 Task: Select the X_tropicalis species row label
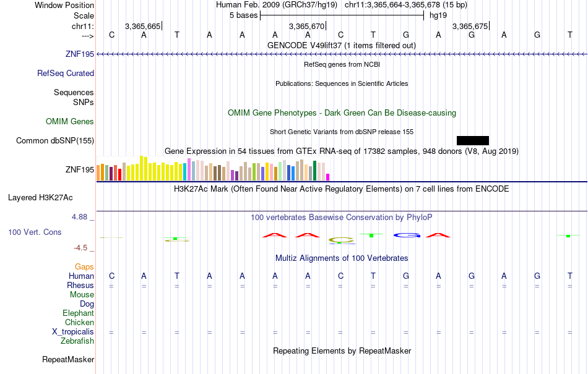point(73,332)
